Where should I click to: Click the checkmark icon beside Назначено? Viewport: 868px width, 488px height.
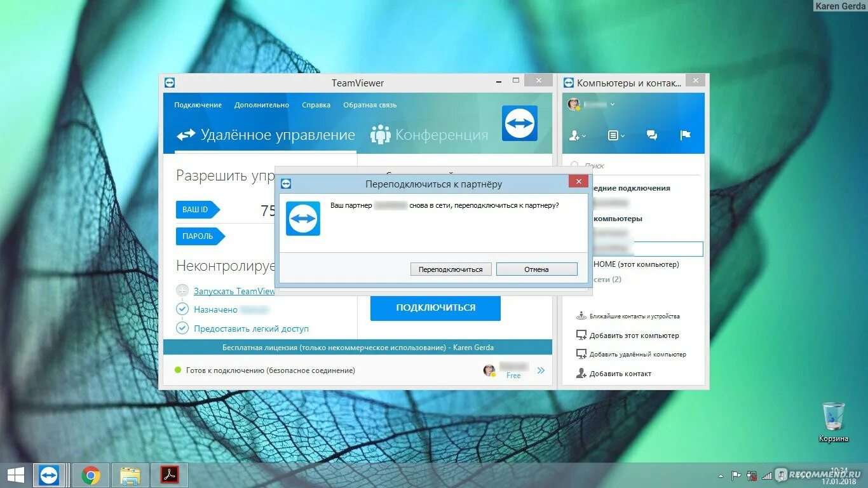[182, 309]
